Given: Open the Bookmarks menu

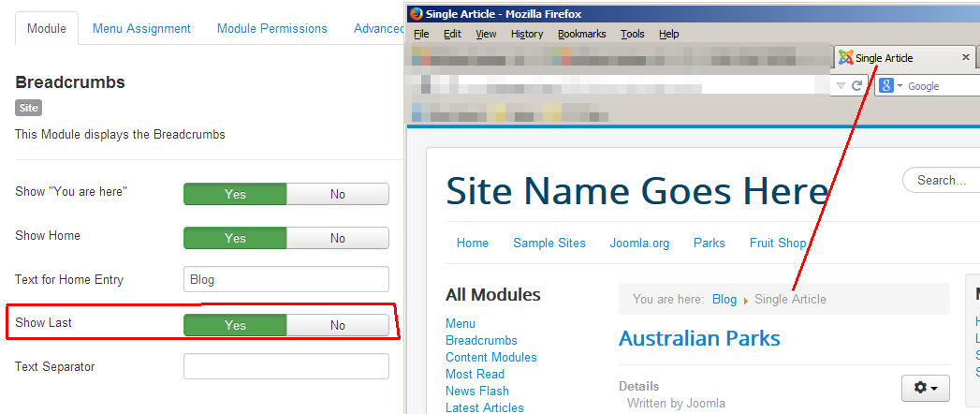Looking at the screenshot, I should click(x=581, y=34).
